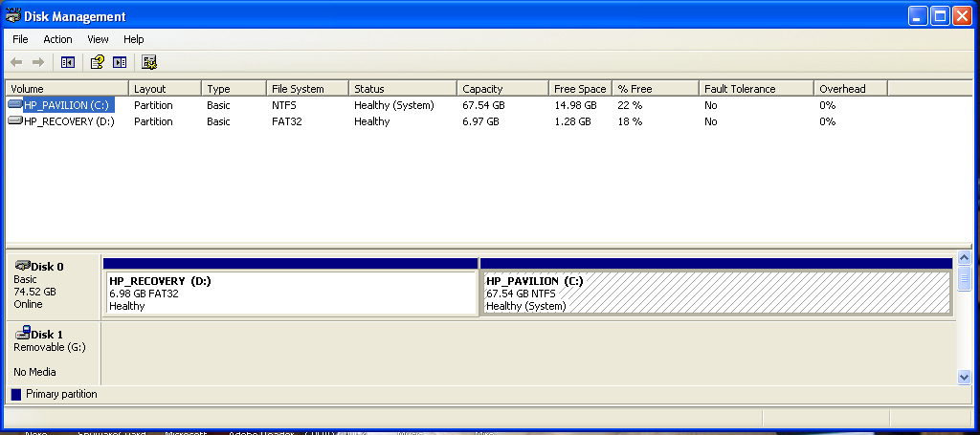980x435 pixels.
Task: Click the 1.28 GB free space cell
Action: [x=572, y=121]
